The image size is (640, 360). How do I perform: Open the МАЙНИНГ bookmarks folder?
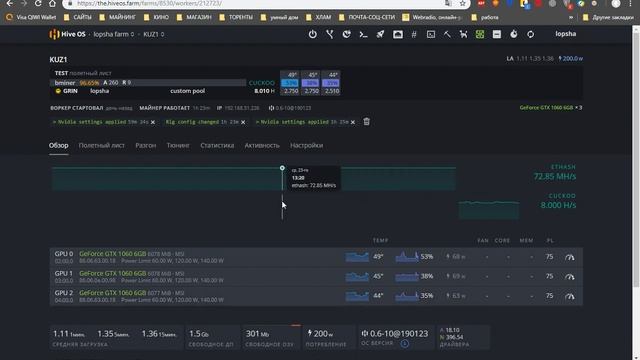[x=118, y=18]
